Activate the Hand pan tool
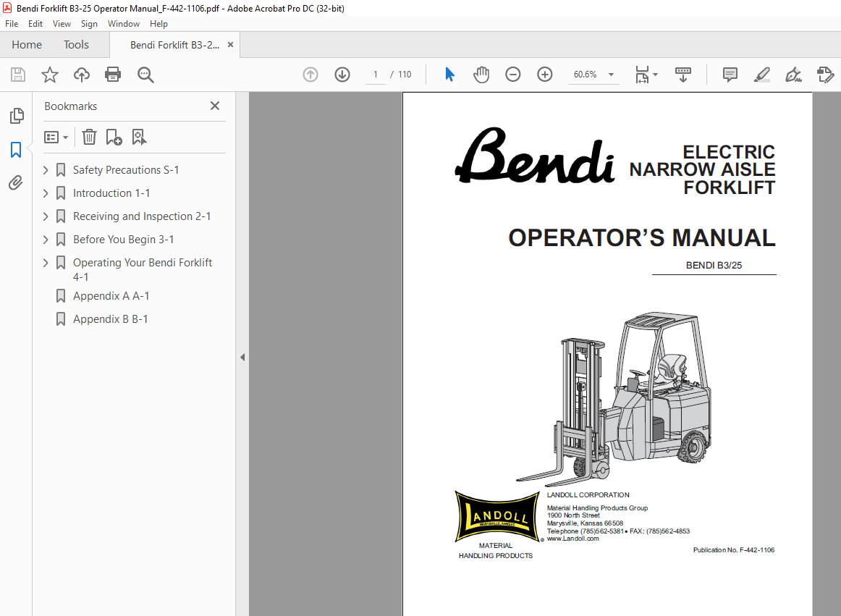The height and width of the screenshot is (616, 841). 481,75
